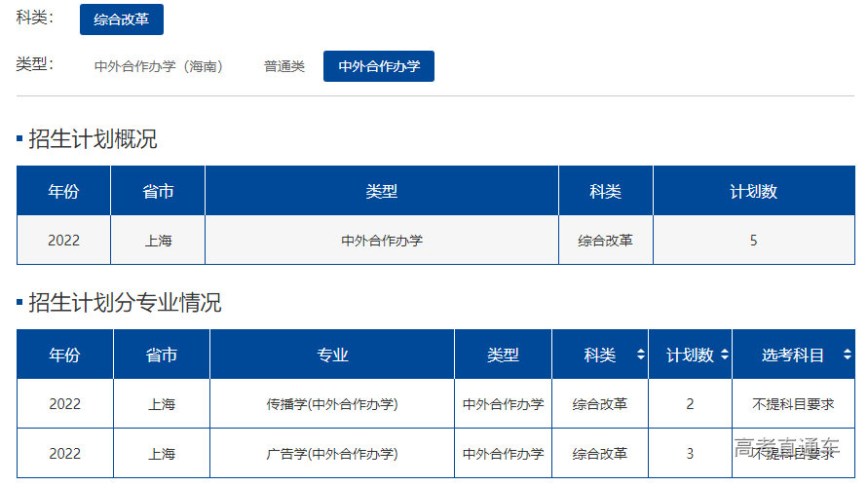
Task: Click the 专业 column header
Action: pos(332,355)
